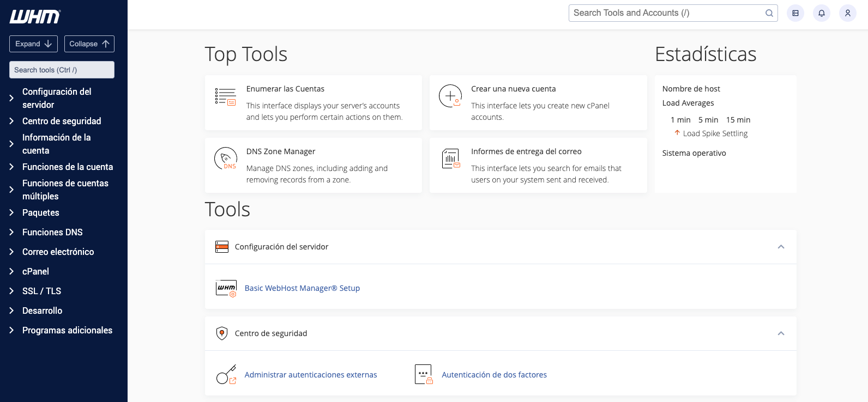The image size is (868, 402).
Task: Click the Estadísticas heading
Action: pyautogui.click(x=706, y=54)
